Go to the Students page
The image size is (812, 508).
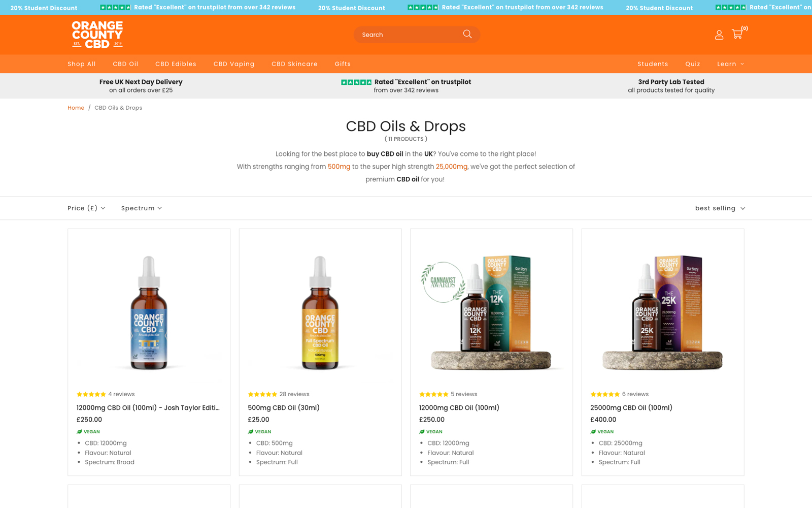click(x=653, y=64)
